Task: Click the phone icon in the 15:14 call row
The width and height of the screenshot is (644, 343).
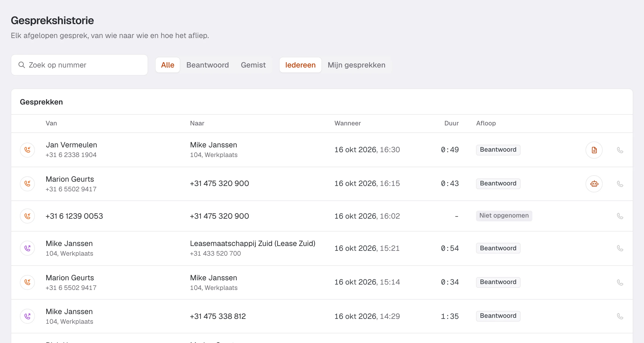Action: tap(620, 282)
